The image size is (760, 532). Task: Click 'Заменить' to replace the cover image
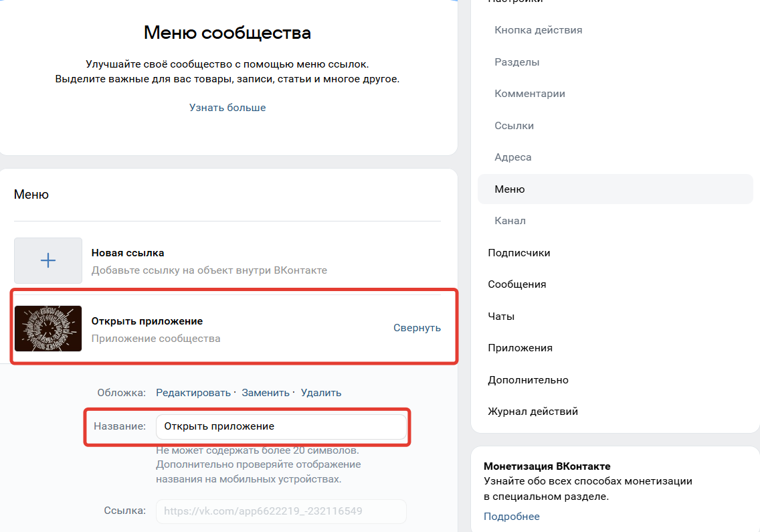point(265,392)
